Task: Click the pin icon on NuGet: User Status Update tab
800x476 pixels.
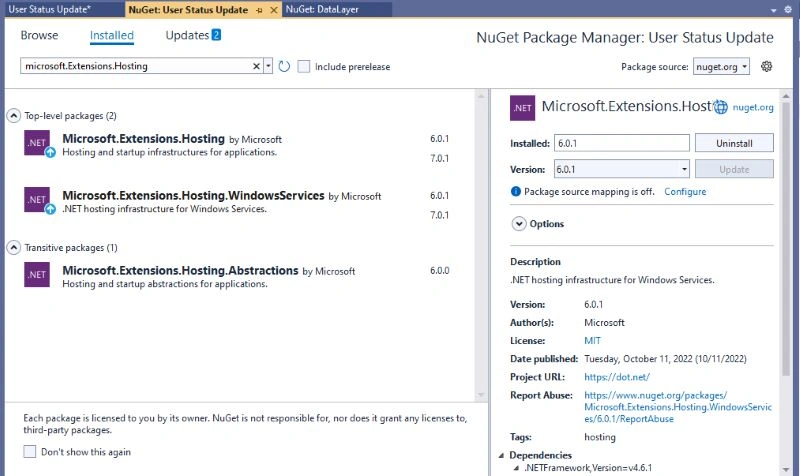Action: tap(259, 10)
